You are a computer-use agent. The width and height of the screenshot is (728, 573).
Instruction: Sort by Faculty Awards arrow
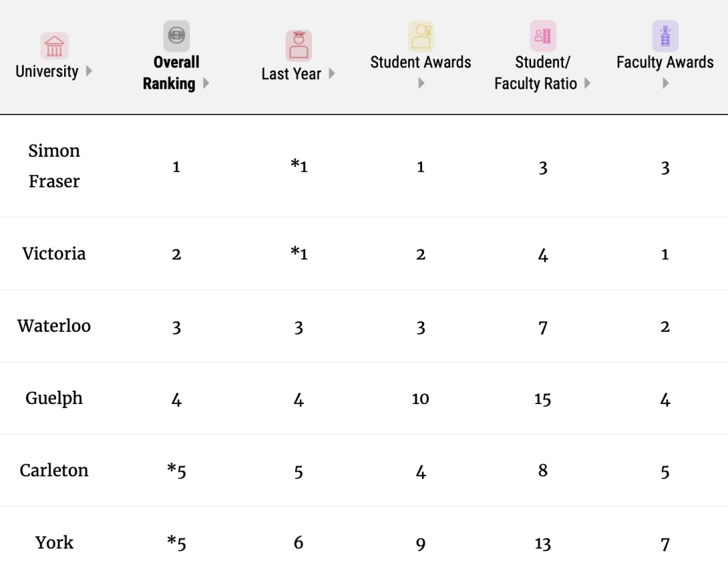(665, 84)
